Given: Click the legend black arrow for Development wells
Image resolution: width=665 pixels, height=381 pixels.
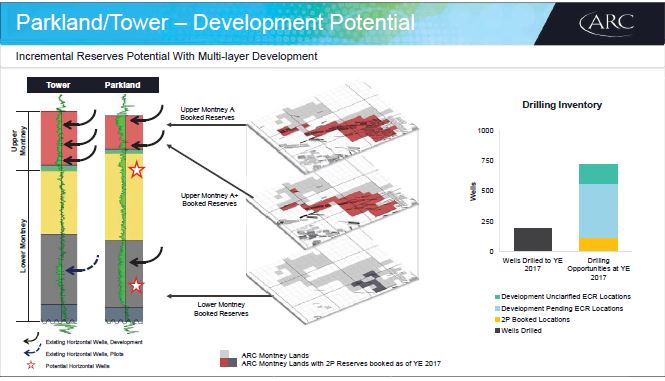Looking at the screenshot, I should (x=31, y=338).
